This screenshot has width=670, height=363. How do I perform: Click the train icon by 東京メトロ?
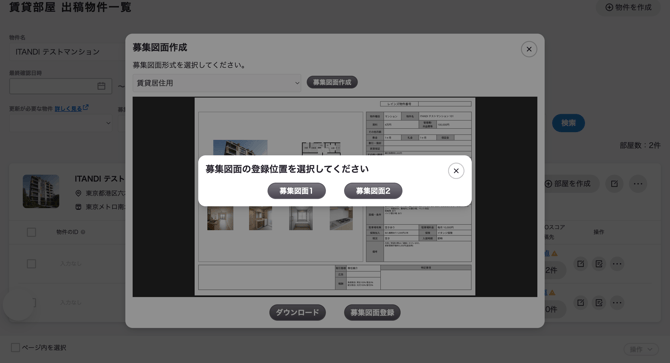78,207
